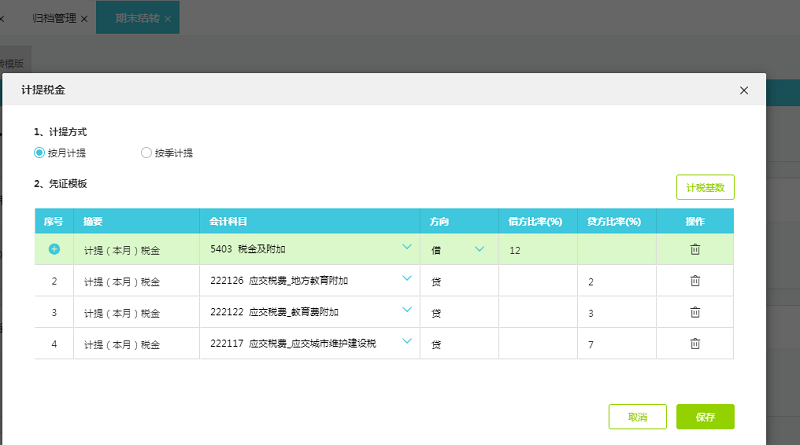800x445 pixels.
Task: Click the 保存 button
Action: (705, 417)
